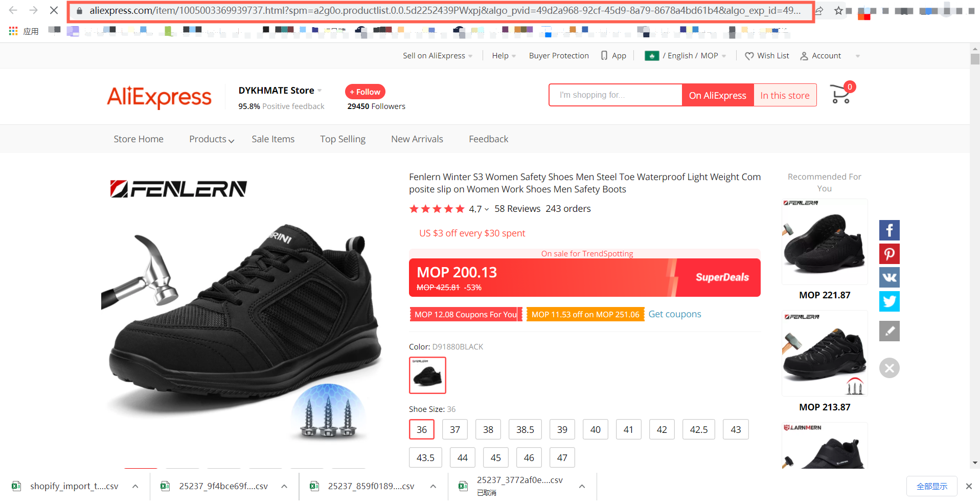Open options for 25237_9f4bce69f CSV download
The width and height of the screenshot is (980, 504).
[x=284, y=486]
